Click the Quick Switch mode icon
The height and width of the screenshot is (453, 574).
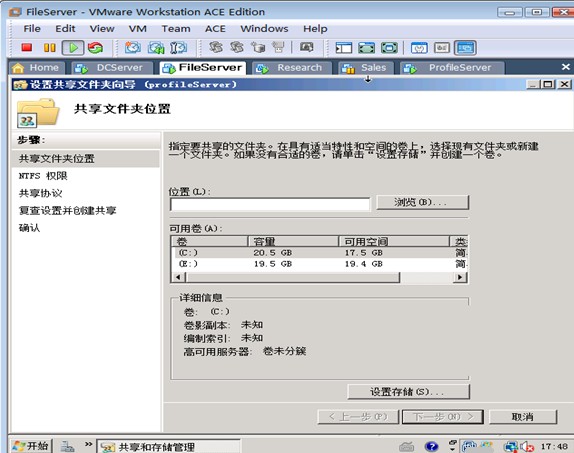366,48
